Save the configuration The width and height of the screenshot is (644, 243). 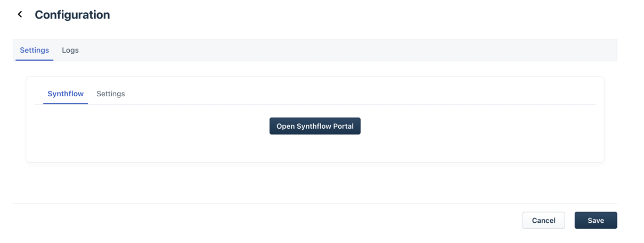[x=596, y=220]
